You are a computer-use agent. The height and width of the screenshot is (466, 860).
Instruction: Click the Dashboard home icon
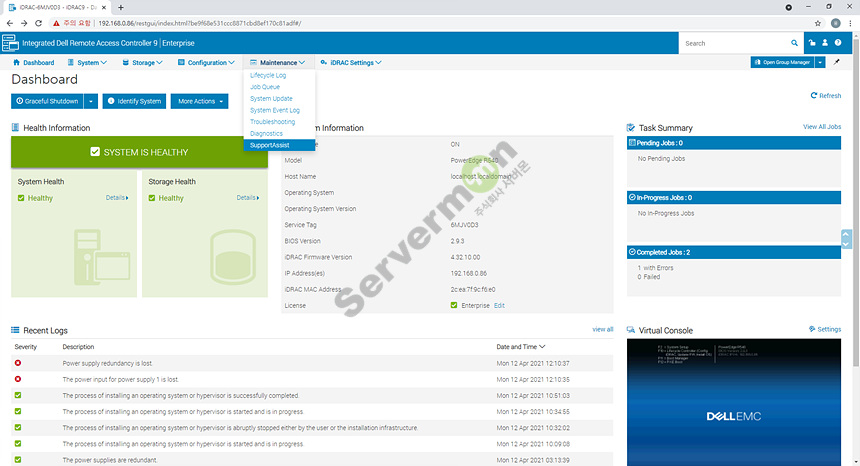coord(16,62)
